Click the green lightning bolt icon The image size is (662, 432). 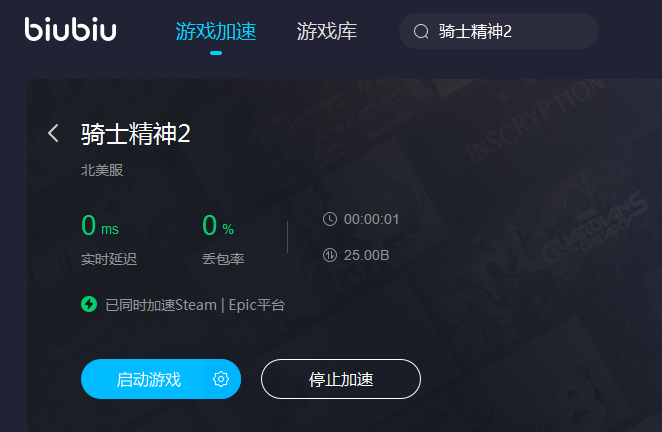tap(89, 304)
